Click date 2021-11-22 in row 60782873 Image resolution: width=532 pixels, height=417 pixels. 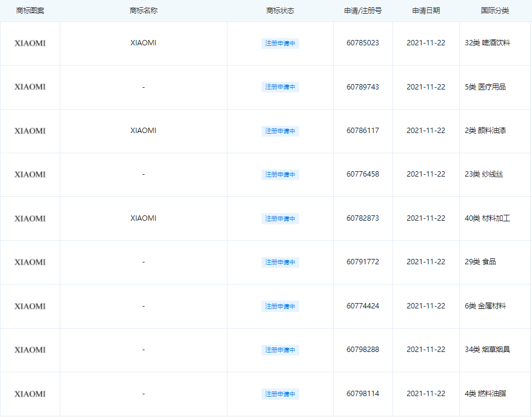click(x=426, y=218)
